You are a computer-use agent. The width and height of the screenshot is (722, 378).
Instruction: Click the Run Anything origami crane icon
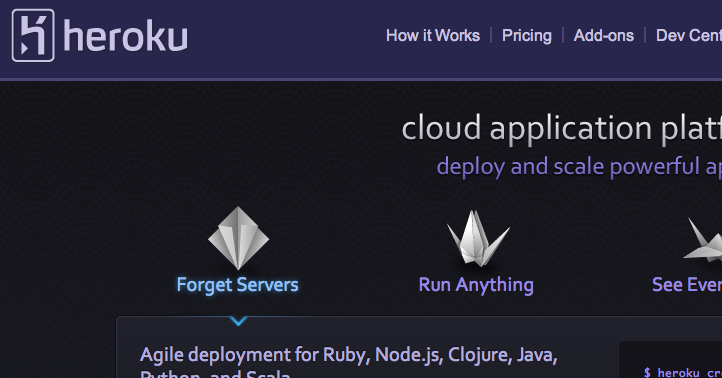coord(478,238)
